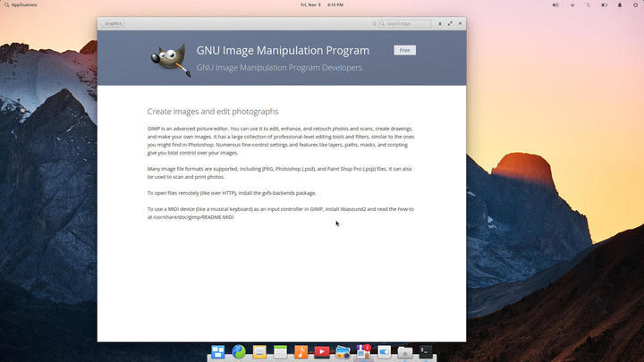Launch the Music app from dock
Image resolution: width=644 pixels, height=362 pixels.
tap(301, 352)
